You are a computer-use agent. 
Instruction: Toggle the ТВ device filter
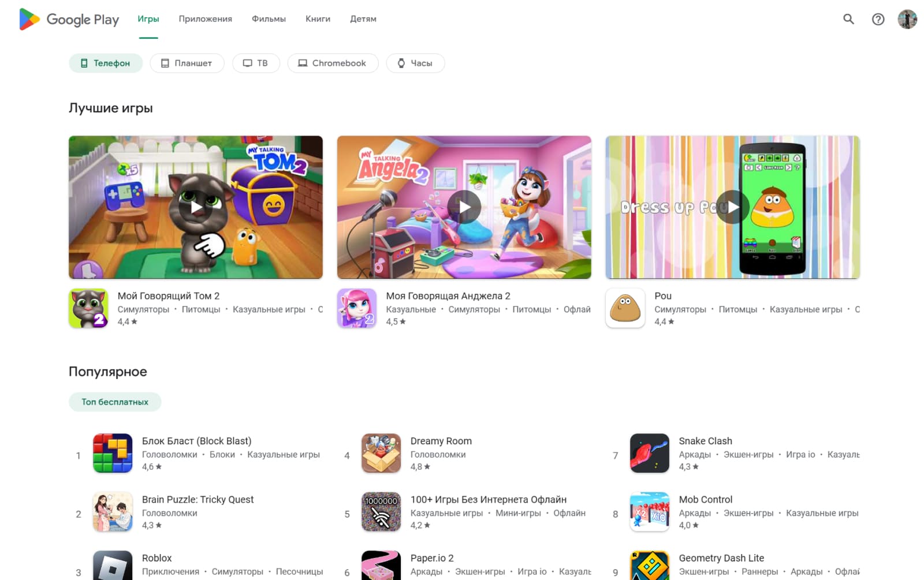tap(256, 63)
